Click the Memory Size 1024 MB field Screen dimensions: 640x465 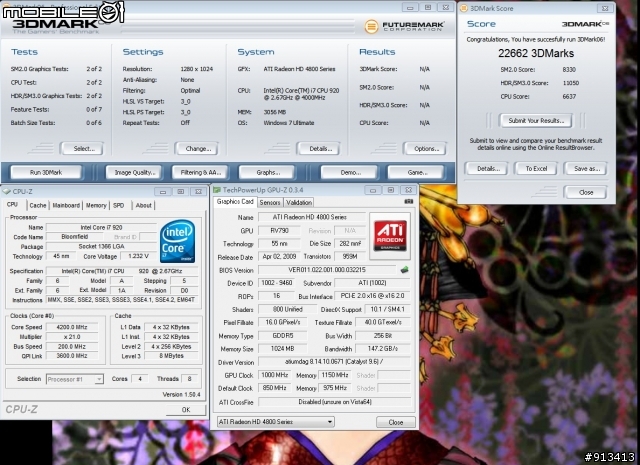tap(282, 349)
